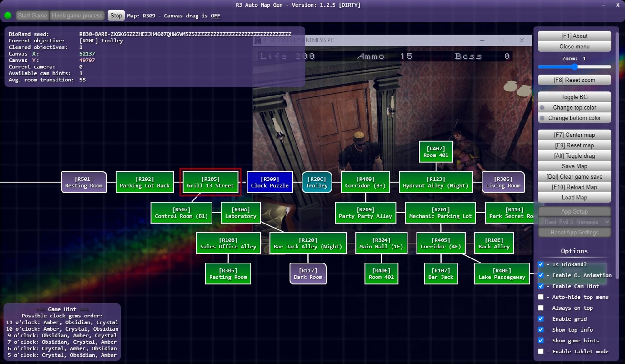Click the R10B Sales Office Alley node
Screen dimensions: 625x364
[x=228, y=243]
